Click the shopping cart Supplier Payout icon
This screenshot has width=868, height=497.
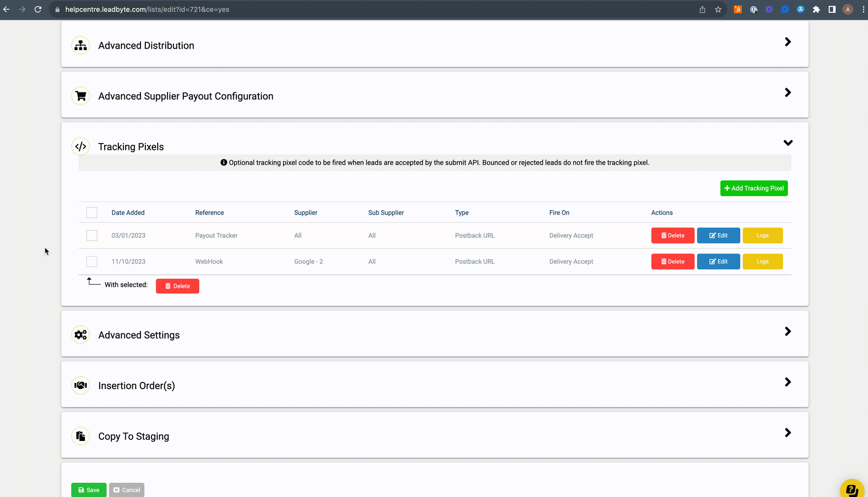(x=81, y=96)
